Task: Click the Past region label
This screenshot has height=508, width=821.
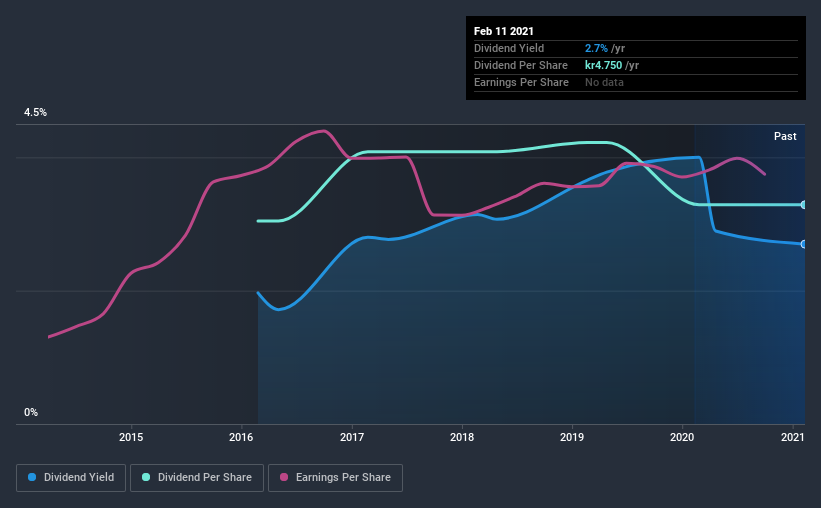Action: [x=785, y=136]
